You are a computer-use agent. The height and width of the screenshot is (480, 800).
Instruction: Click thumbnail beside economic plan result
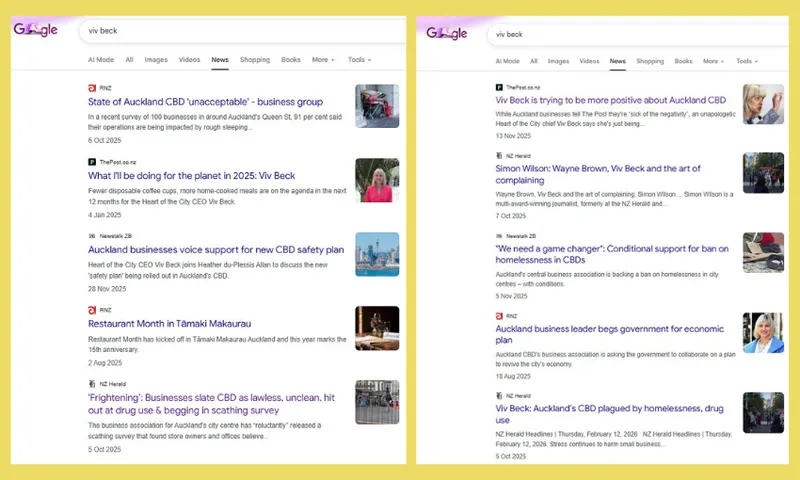[x=763, y=333]
